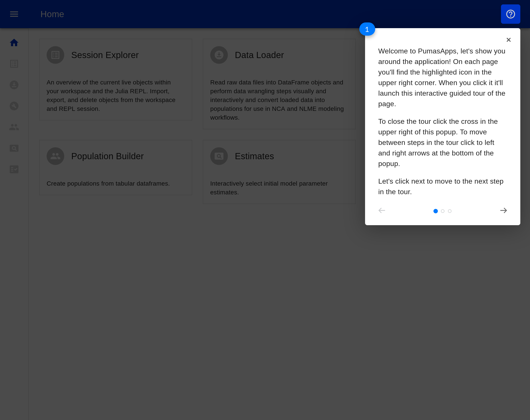Open the Session Explorer card
Screen dimensions: 530x420
point(115,79)
